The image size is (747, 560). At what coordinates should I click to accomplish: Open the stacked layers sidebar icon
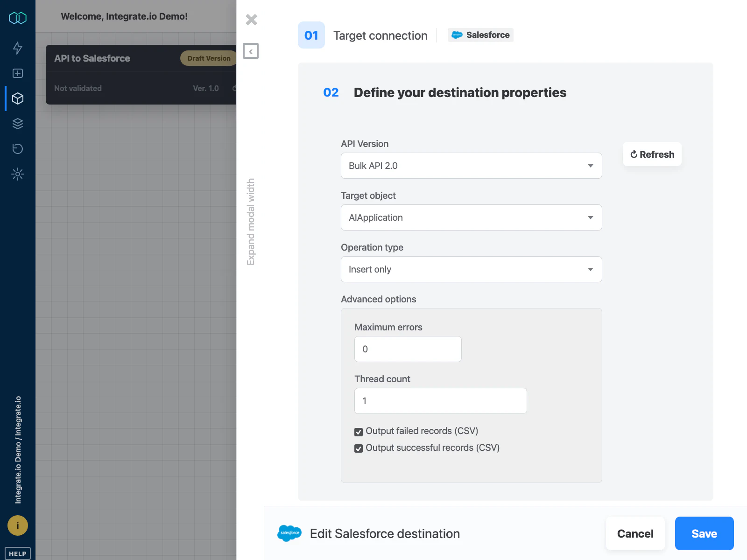18,124
